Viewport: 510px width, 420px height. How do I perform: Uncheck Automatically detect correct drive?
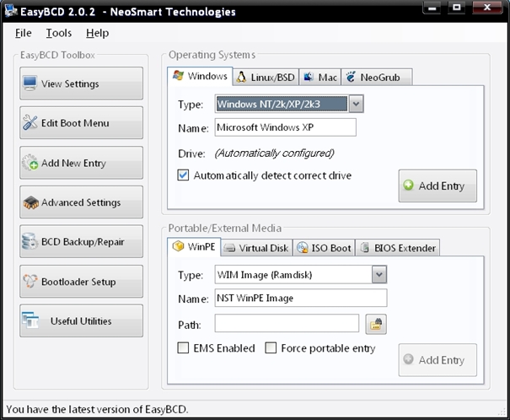coord(183,175)
